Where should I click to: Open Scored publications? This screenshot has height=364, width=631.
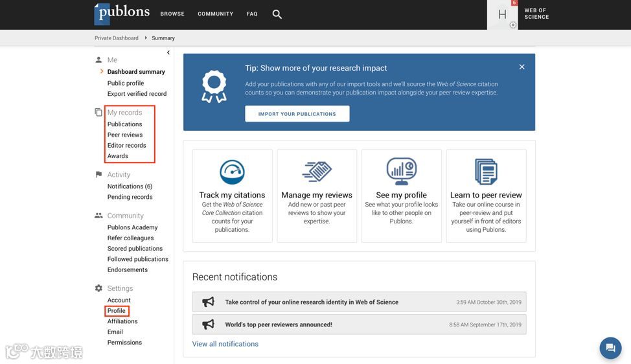135,249
